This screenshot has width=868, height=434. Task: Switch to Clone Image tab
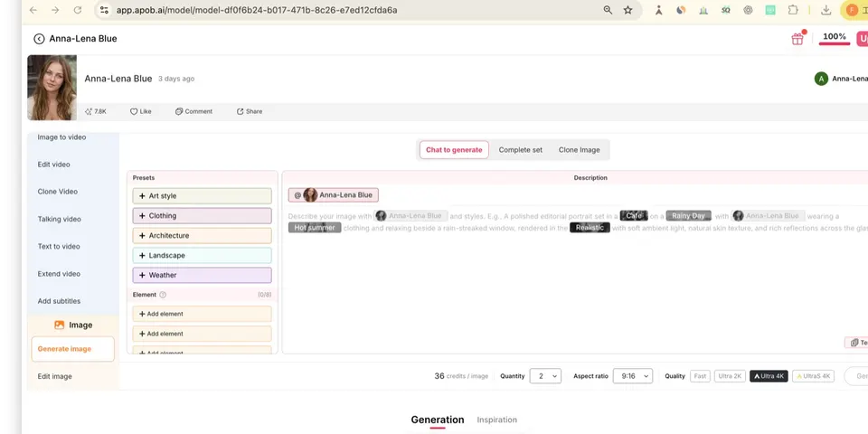[x=579, y=150]
